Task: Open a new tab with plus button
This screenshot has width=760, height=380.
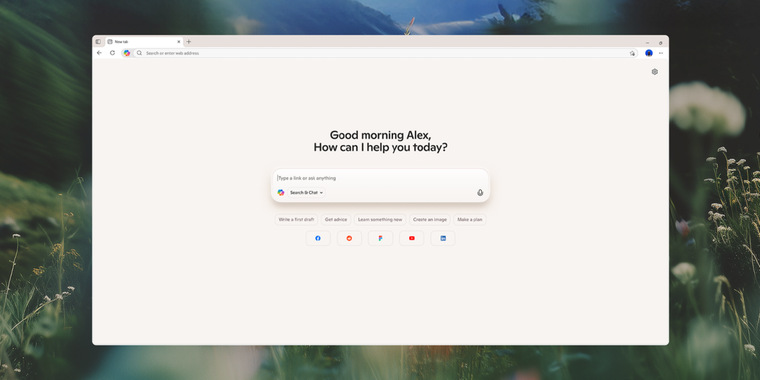Action: coord(189,42)
